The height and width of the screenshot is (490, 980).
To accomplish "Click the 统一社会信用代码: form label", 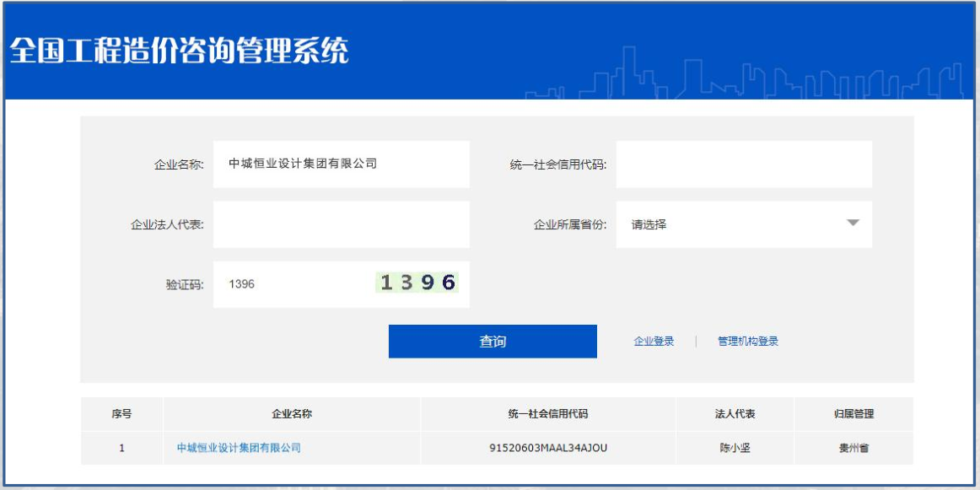I will (558, 165).
